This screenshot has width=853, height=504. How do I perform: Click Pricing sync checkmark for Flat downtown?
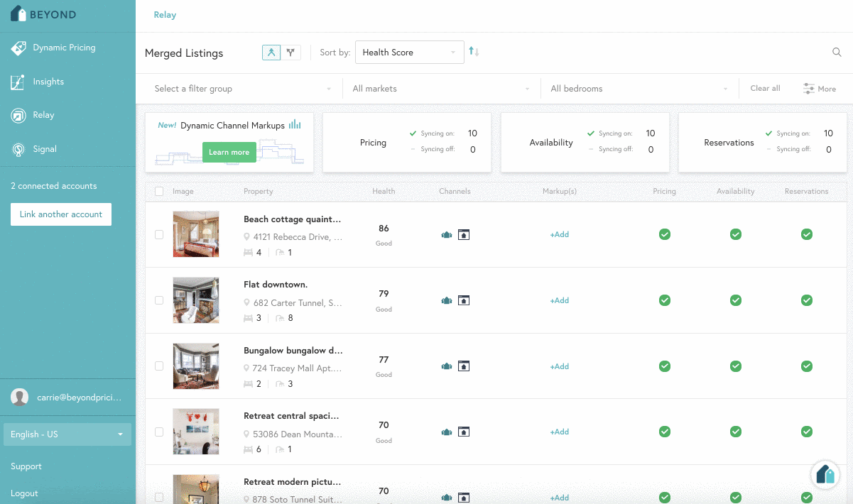pos(664,300)
